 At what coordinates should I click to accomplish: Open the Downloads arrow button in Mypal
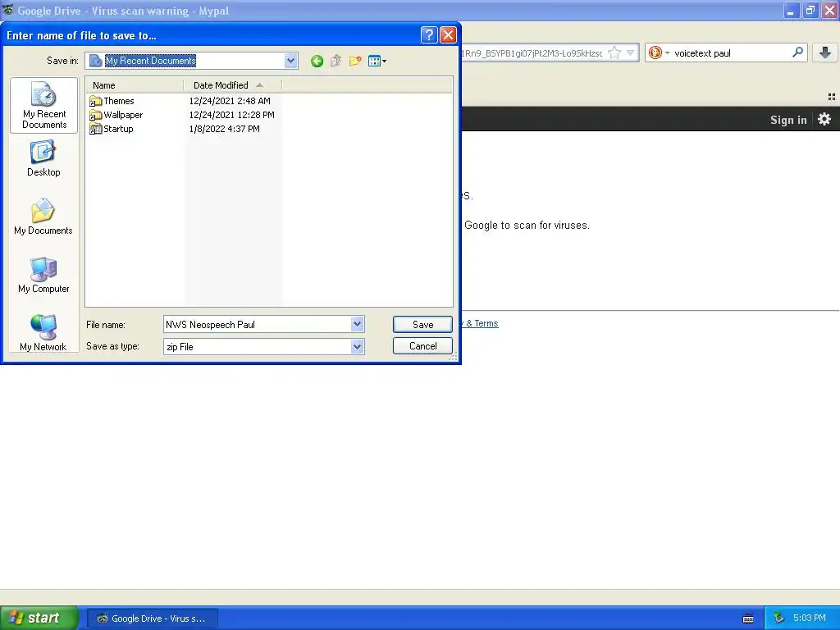825,52
